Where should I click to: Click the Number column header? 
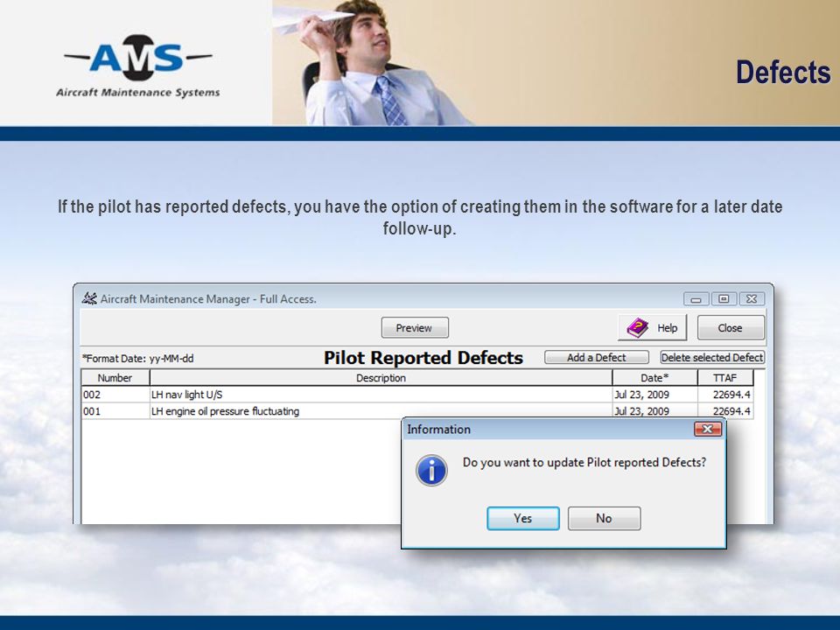click(115, 378)
